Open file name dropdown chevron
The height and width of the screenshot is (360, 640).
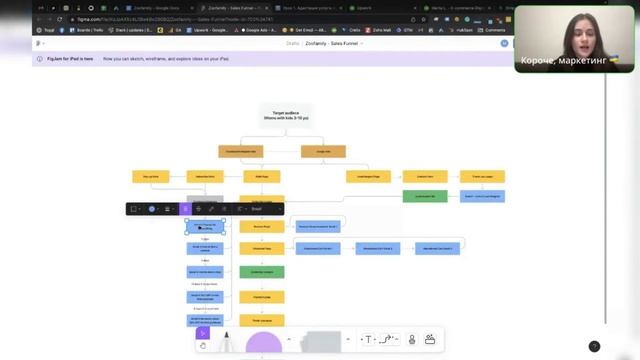coord(362,43)
